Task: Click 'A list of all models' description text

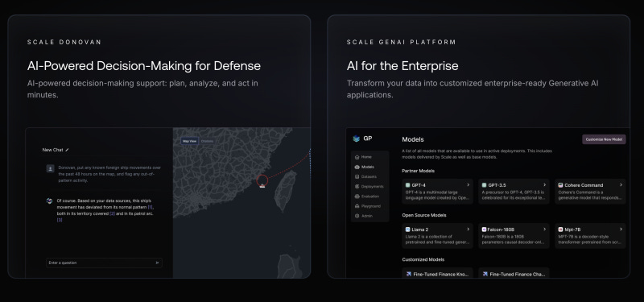Action: point(477,154)
